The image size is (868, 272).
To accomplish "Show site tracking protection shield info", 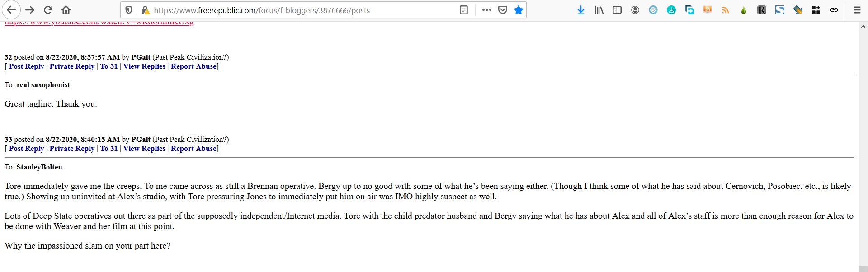I will [x=129, y=10].
